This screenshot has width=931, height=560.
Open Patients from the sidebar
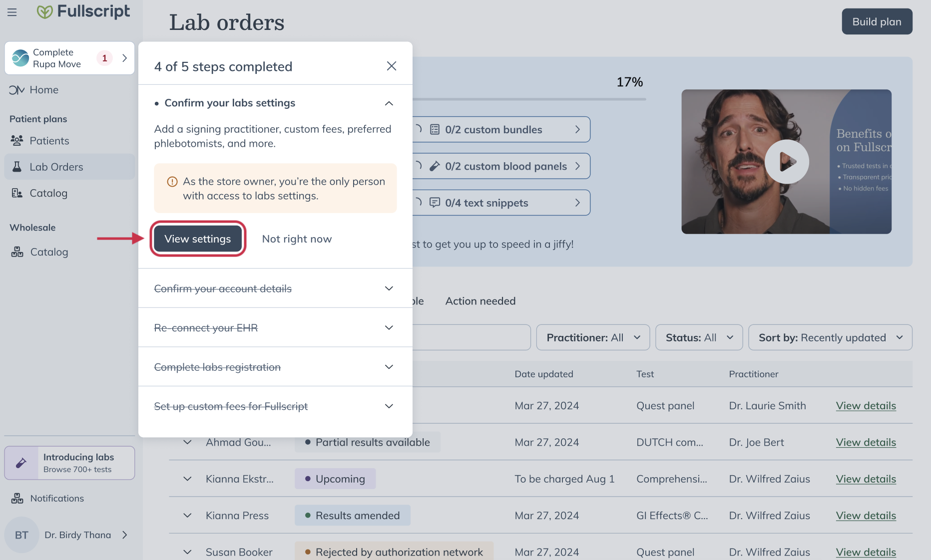pos(49,141)
